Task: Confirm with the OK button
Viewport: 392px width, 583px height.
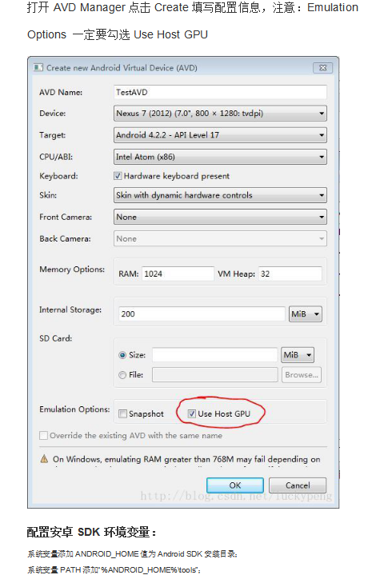Action: tap(235, 485)
